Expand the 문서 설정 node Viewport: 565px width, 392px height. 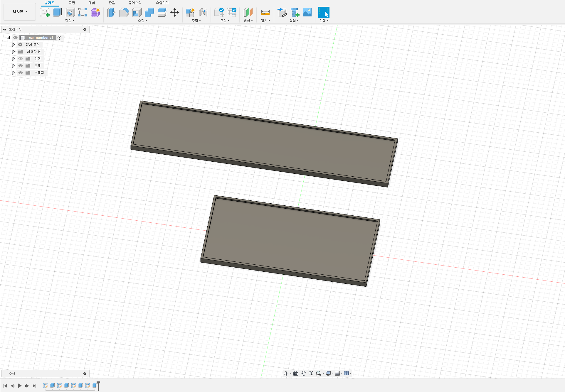pyautogui.click(x=13, y=45)
